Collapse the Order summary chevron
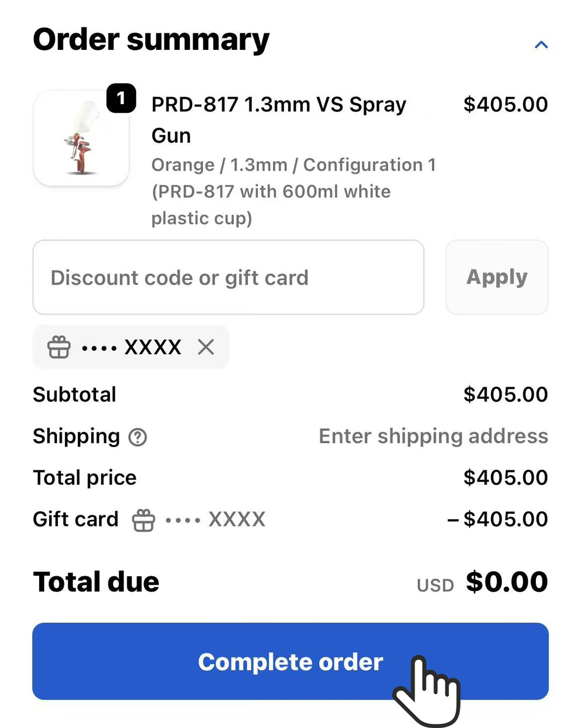This screenshot has height=728, width=580. [541, 45]
